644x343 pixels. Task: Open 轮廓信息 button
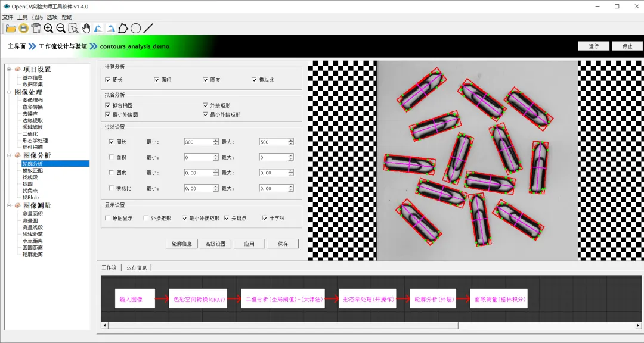click(182, 244)
